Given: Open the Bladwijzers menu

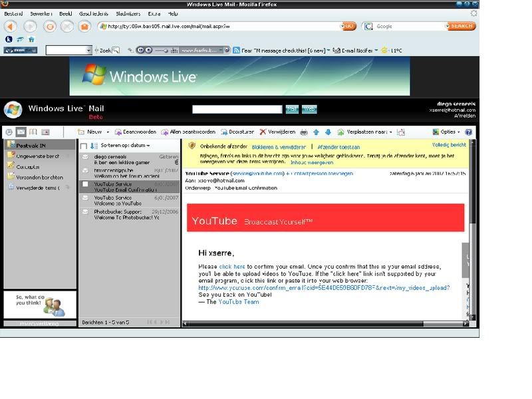Looking at the screenshot, I should [128, 14].
